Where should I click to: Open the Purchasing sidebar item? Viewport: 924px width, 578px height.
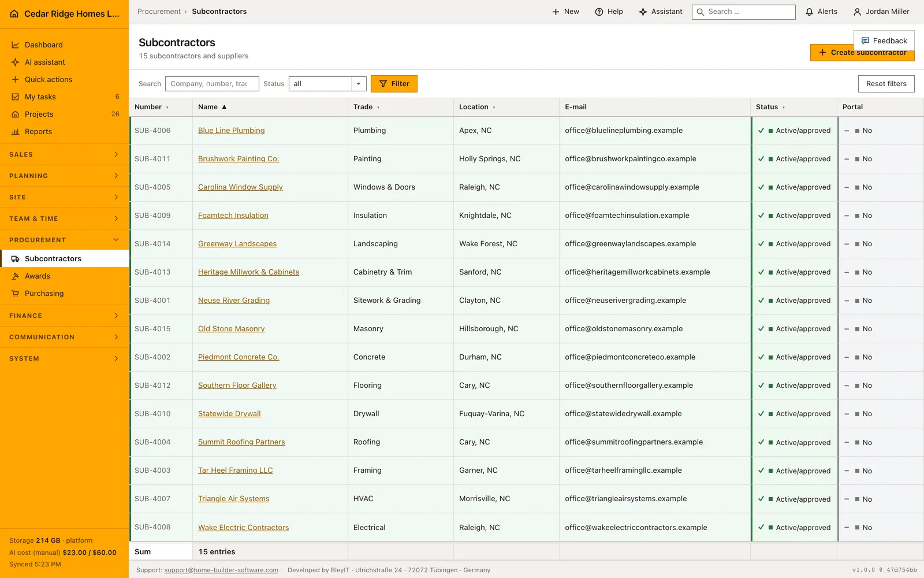tap(64, 294)
